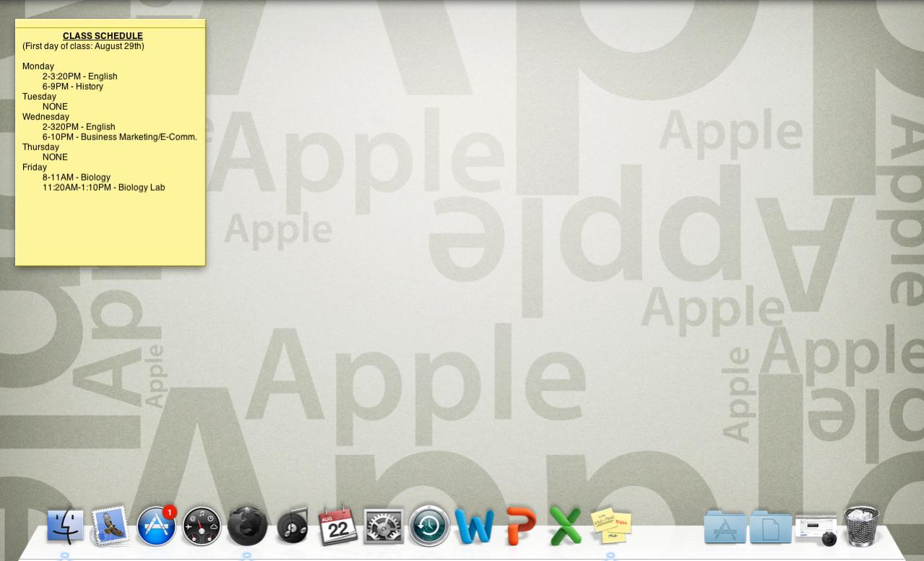Open the Applications folder stack in dock
The height and width of the screenshot is (561, 924).
pyautogui.click(x=725, y=527)
